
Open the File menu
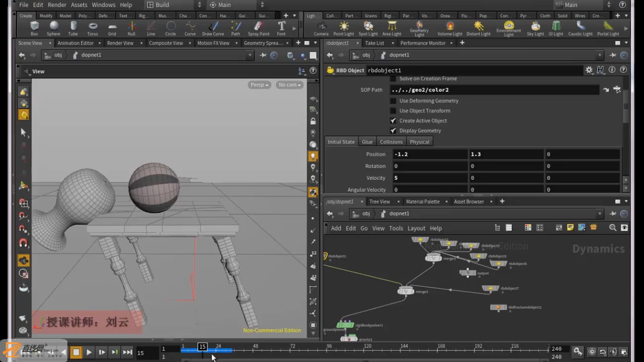24,5
